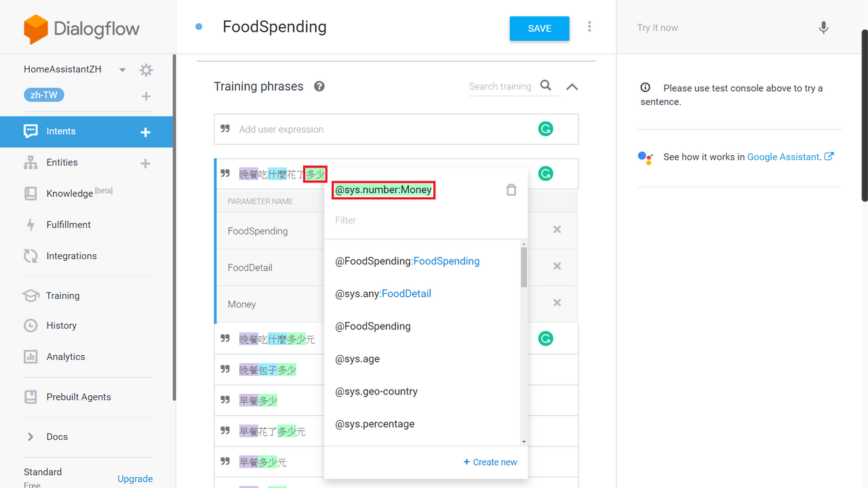
Task: Click the Google Assistant colored dots icon
Action: tap(645, 157)
